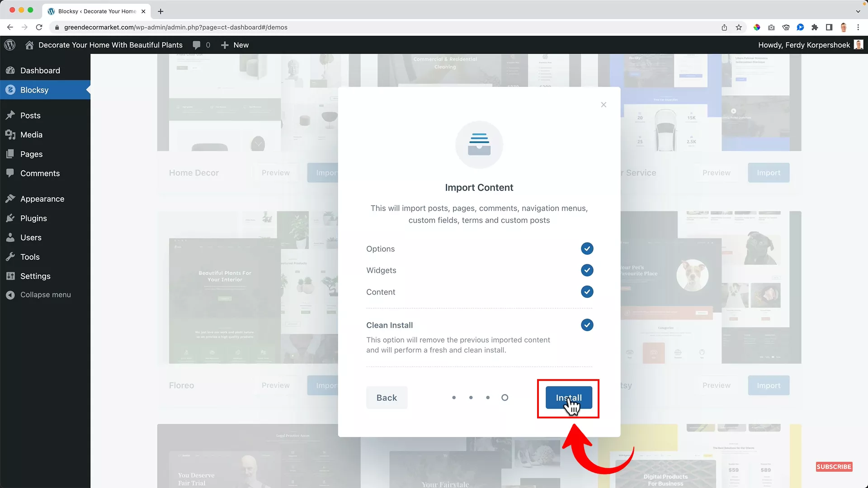Select Settings in the admin sidebar
The width and height of the screenshot is (868, 488).
pyautogui.click(x=34, y=276)
